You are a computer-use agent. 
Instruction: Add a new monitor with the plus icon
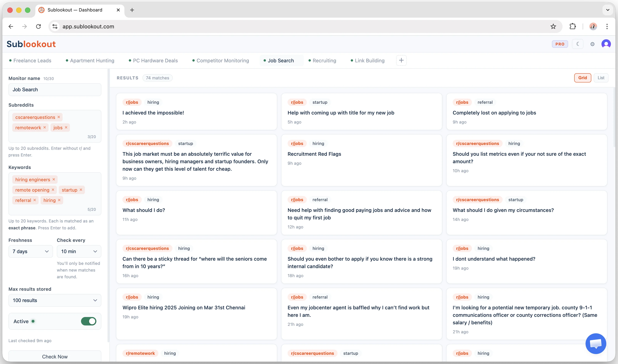[401, 60]
